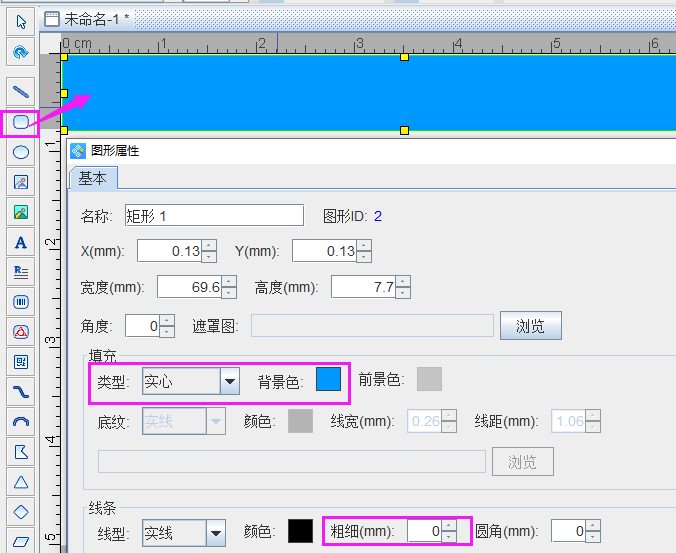Screen dimensions: 676x553
Task: Increase the 粗细(mm) line thickness
Action: (449, 526)
